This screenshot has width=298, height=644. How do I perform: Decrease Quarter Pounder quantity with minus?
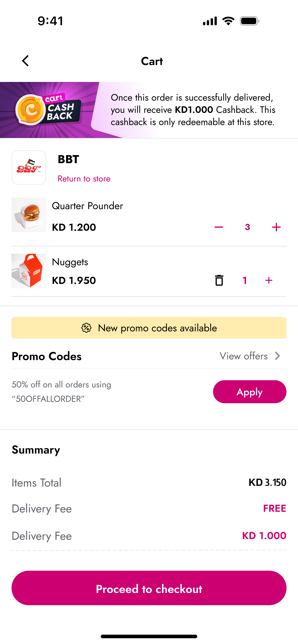[x=219, y=227]
